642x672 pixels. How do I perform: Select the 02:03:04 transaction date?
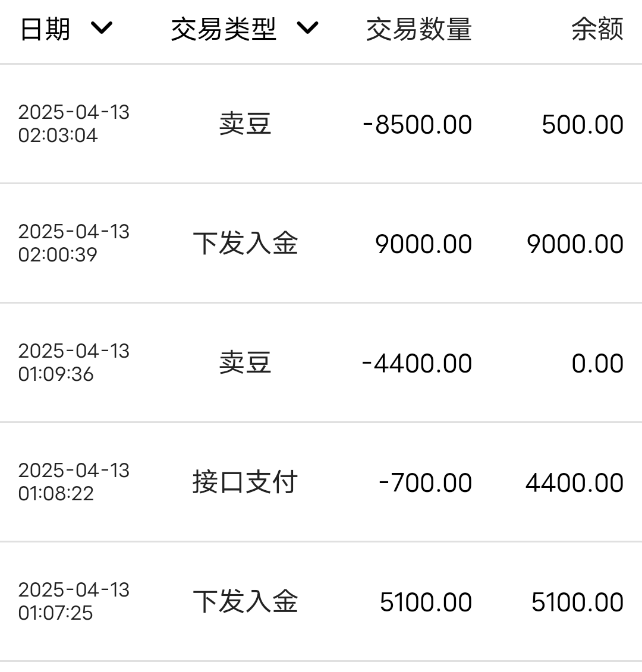coord(74,124)
